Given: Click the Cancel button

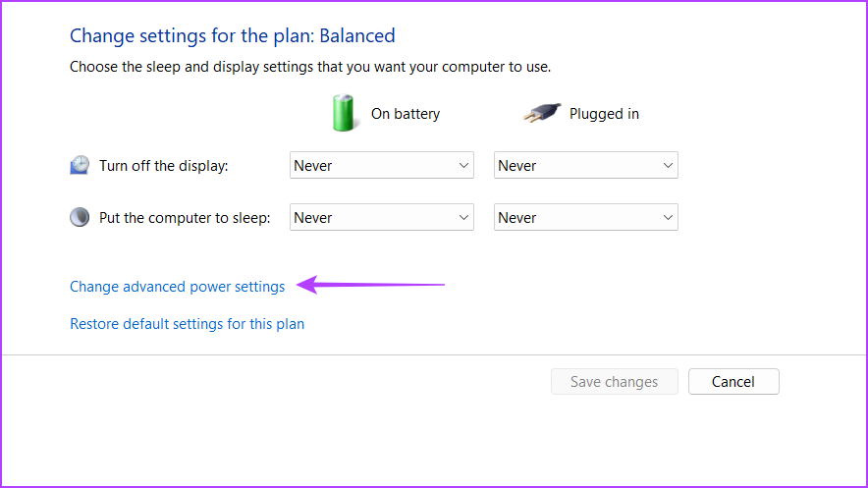Looking at the screenshot, I should pos(733,381).
